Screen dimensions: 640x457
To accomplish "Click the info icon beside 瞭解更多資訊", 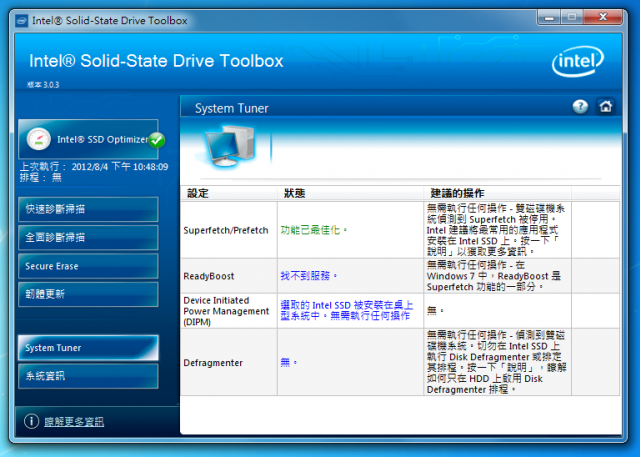I will 31,421.
